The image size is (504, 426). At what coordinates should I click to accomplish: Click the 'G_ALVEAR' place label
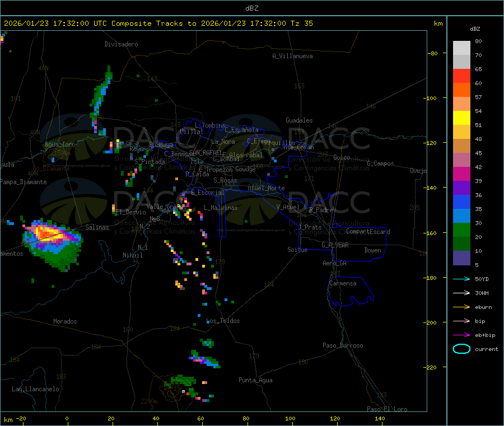[335, 245]
